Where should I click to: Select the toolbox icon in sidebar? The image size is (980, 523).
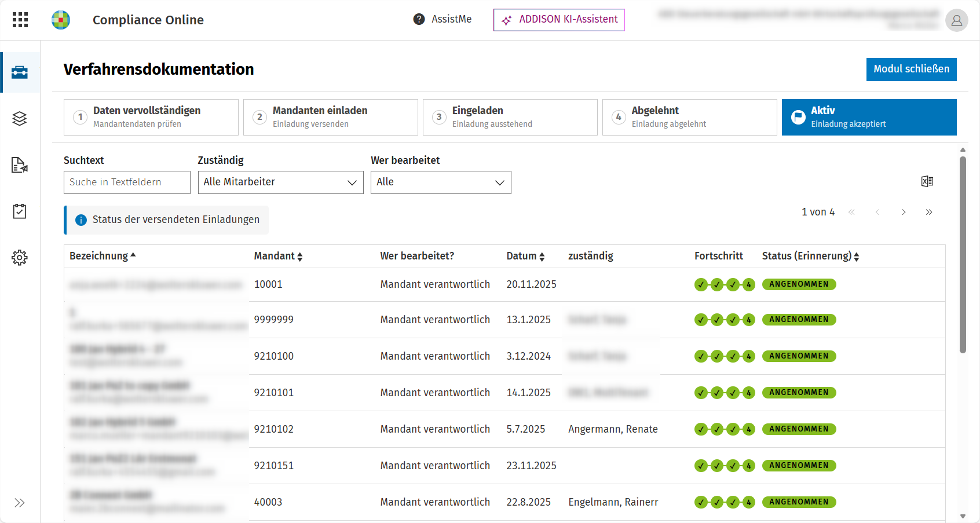tap(20, 72)
